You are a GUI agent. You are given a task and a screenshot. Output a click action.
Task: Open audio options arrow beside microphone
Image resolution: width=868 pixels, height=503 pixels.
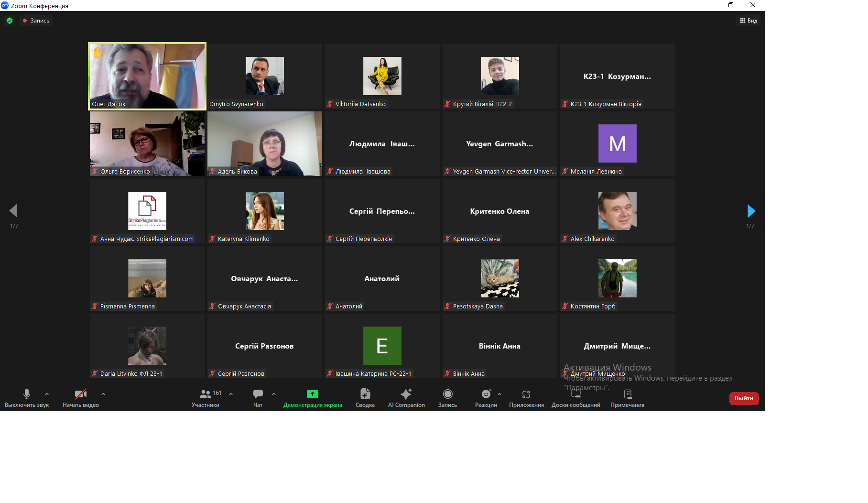47,394
